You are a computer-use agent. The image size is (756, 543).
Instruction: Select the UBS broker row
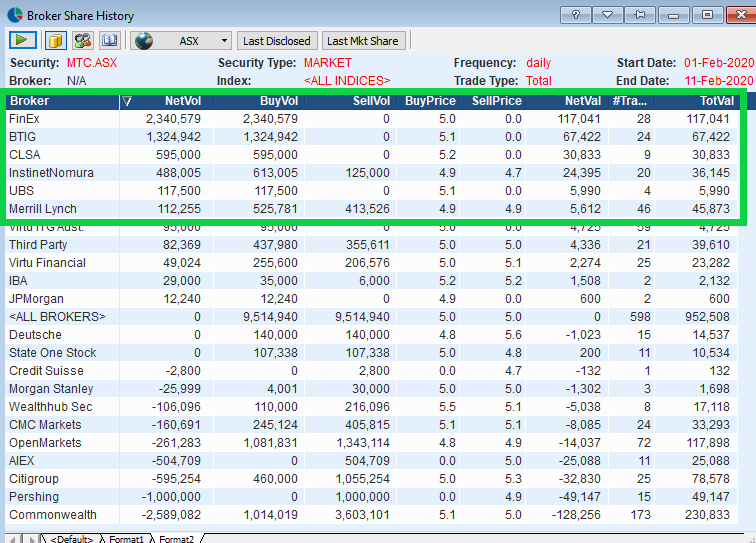click(372, 191)
